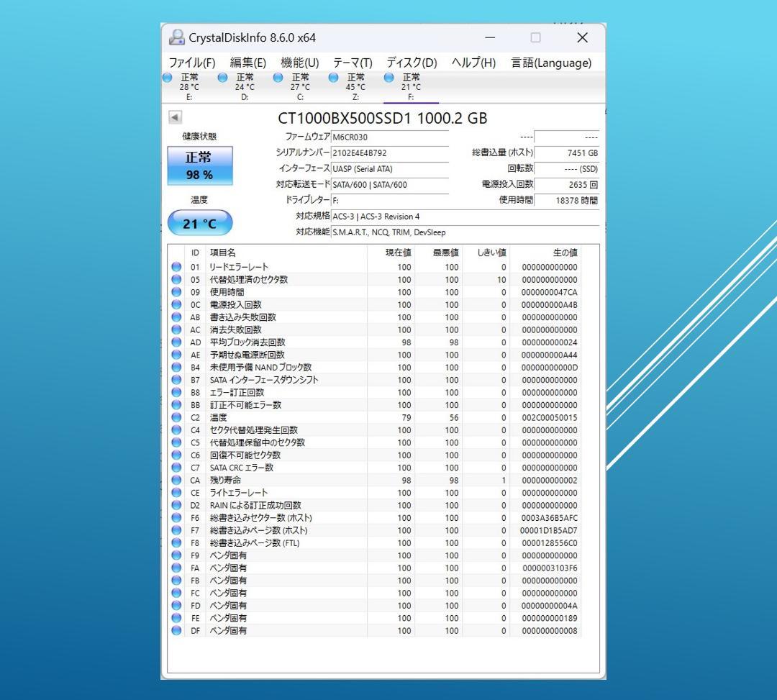777x700 pixels.
Task: Click the serial number field 2102E4E4B792
Action: click(389, 153)
